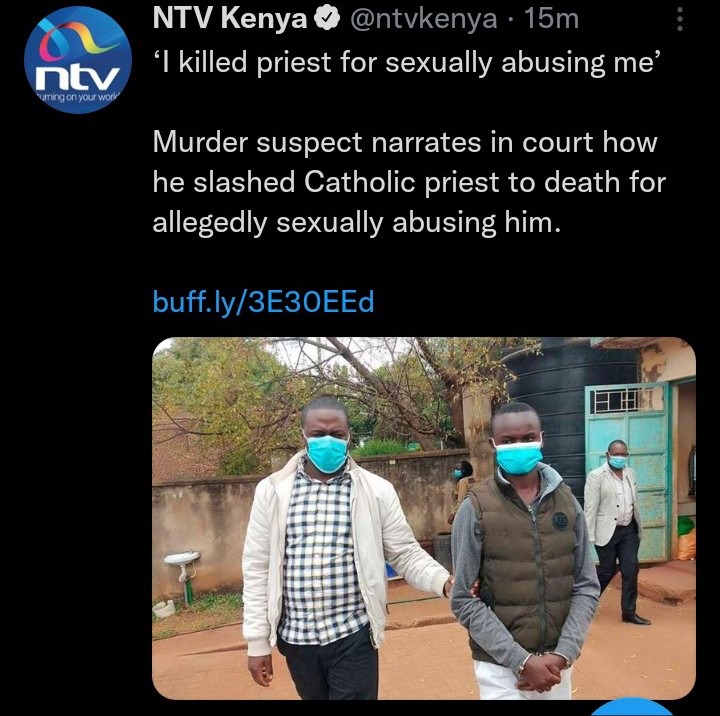The image size is (720, 716).
Task: Follow the buff.ly/3E30EEd link
Action: pyautogui.click(x=264, y=302)
